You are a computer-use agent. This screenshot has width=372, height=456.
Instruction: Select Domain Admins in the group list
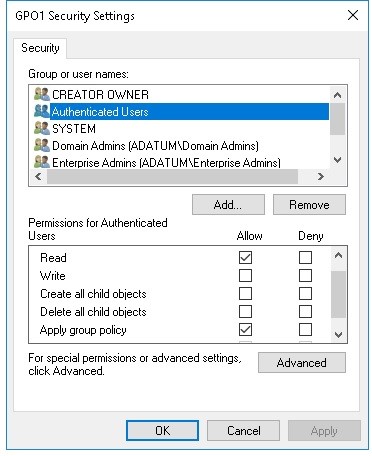click(155, 146)
